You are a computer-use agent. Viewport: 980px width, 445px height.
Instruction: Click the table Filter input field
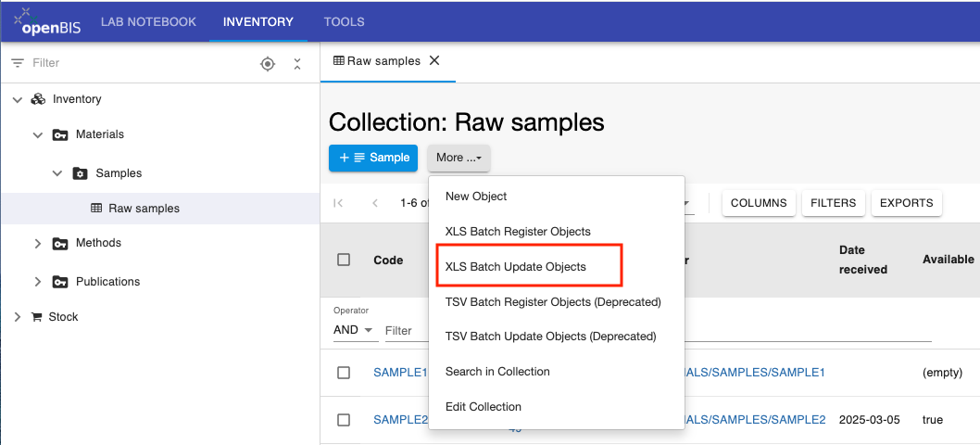point(407,330)
